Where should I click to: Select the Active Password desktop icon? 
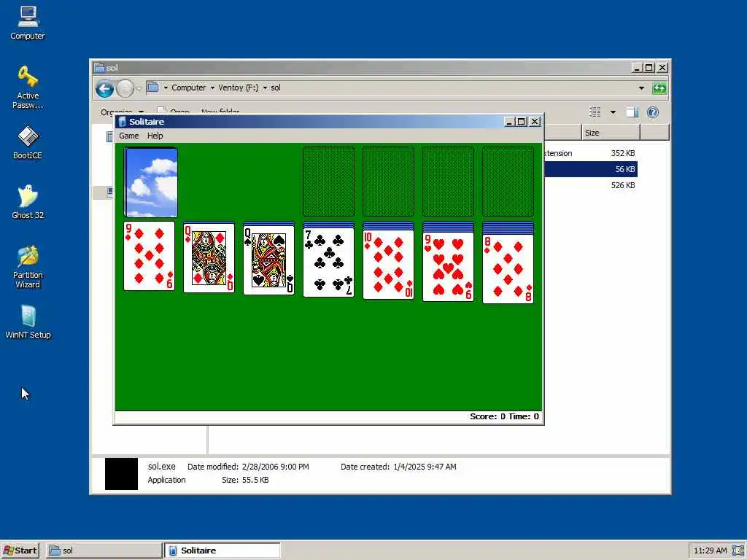28,87
